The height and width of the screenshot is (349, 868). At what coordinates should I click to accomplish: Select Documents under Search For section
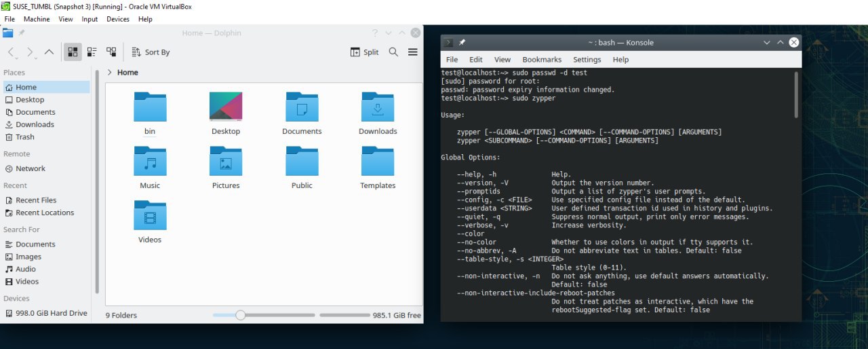tap(45, 244)
